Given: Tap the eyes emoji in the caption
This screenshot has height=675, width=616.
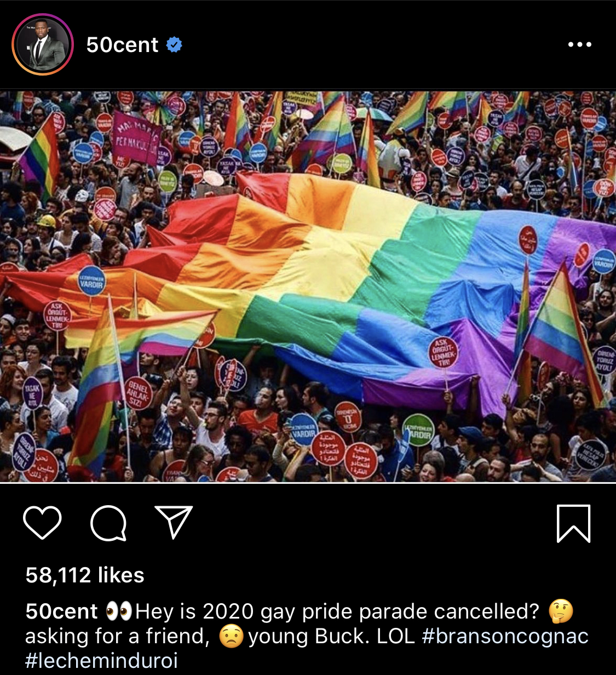Looking at the screenshot, I should [x=118, y=611].
